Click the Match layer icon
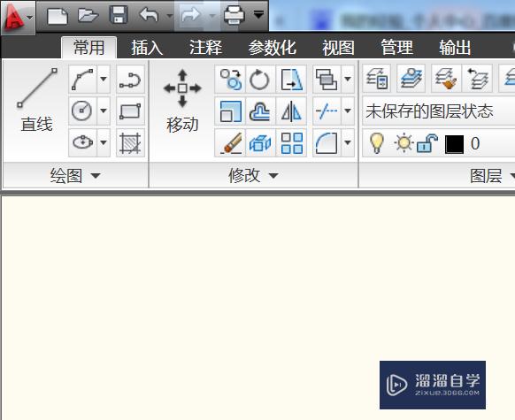 click(446, 79)
